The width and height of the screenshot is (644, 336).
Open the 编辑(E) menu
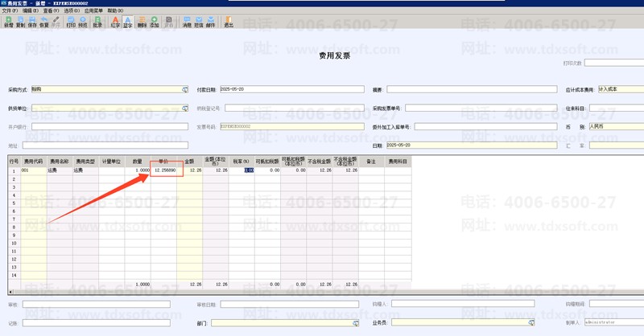tap(31, 10)
